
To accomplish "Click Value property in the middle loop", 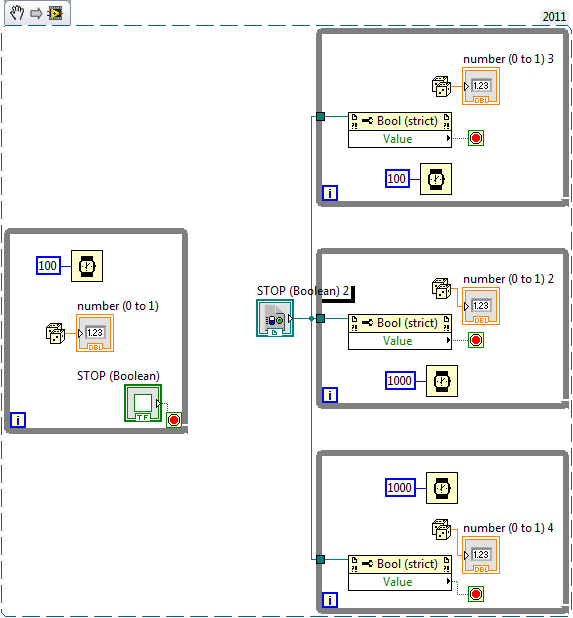I will 400,341.
